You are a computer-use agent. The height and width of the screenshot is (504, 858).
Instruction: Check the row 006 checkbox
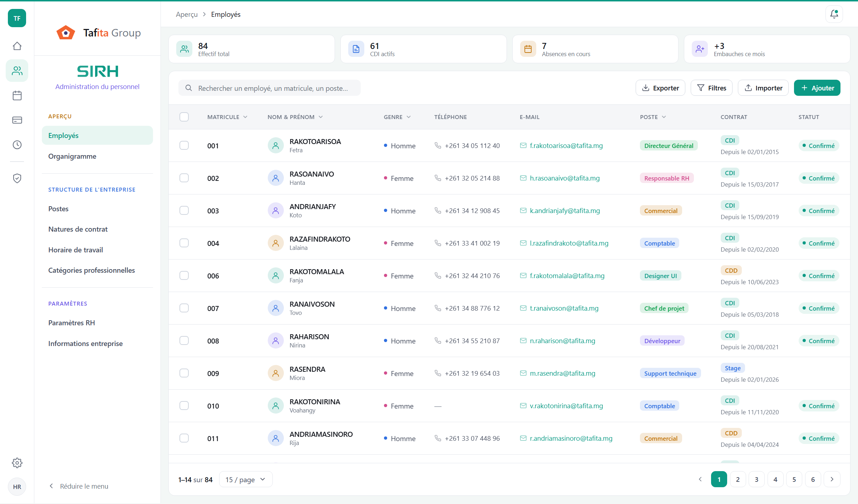(184, 276)
